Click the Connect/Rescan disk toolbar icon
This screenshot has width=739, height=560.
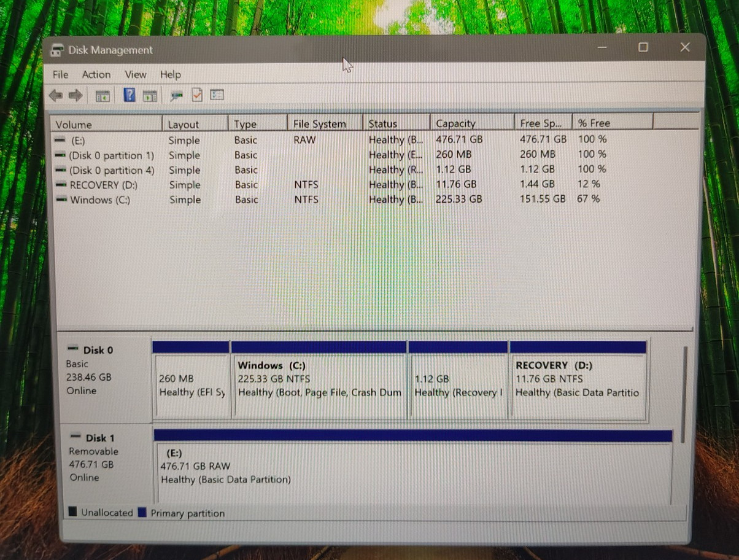pyautogui.click(x=177, y=96)
